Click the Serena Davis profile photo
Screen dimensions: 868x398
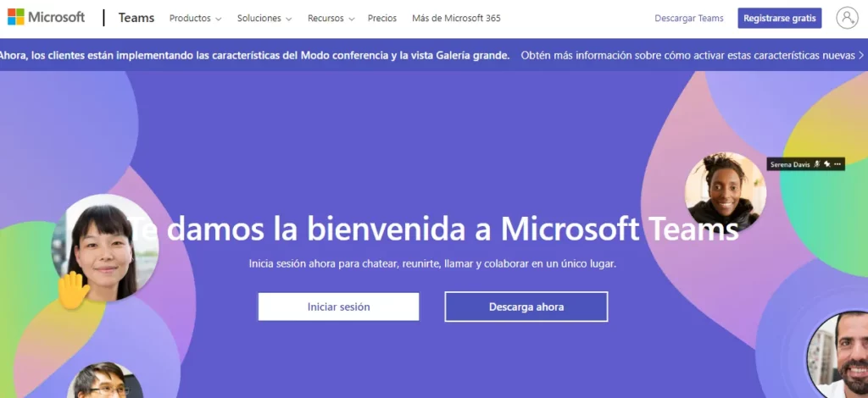[x=725, y=192]
